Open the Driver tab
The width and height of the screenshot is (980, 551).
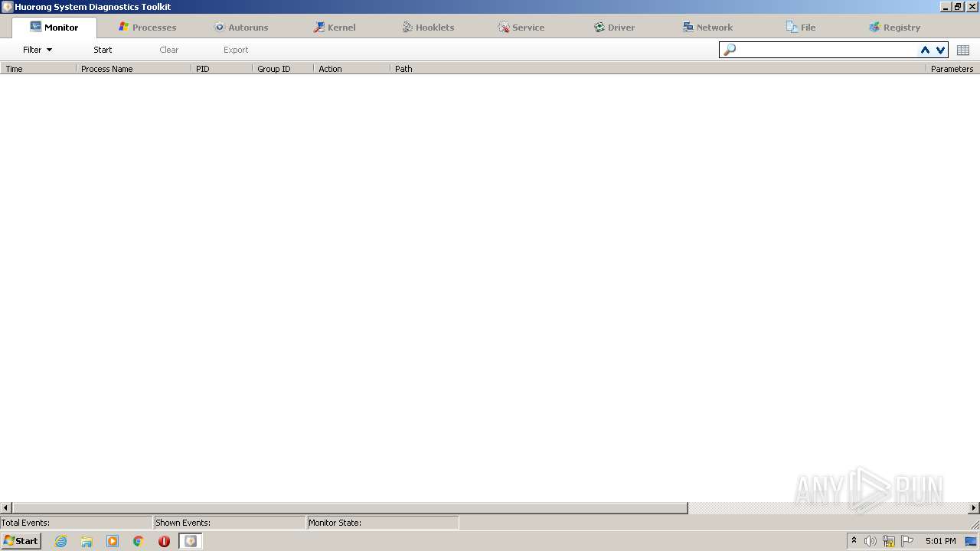click(x=615, y=27)
